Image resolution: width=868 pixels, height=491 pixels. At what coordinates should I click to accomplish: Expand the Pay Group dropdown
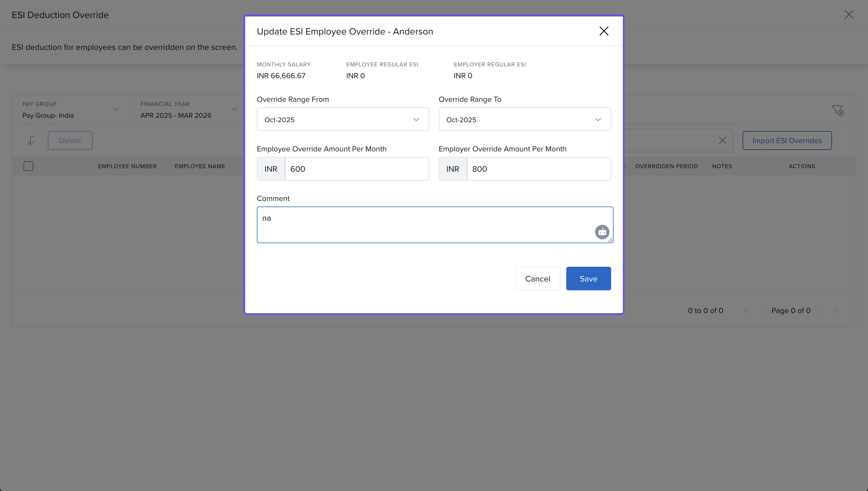click(71, 109)
